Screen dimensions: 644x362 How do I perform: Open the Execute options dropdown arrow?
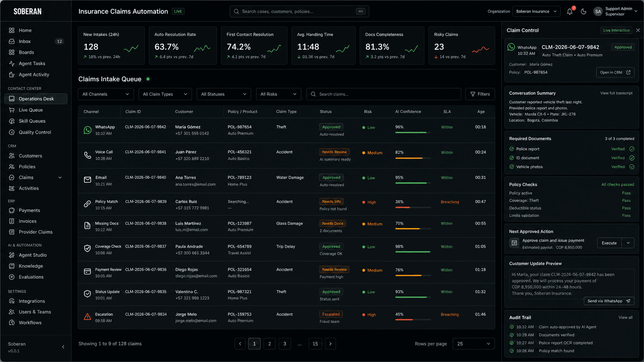click(x=628, y=243)
